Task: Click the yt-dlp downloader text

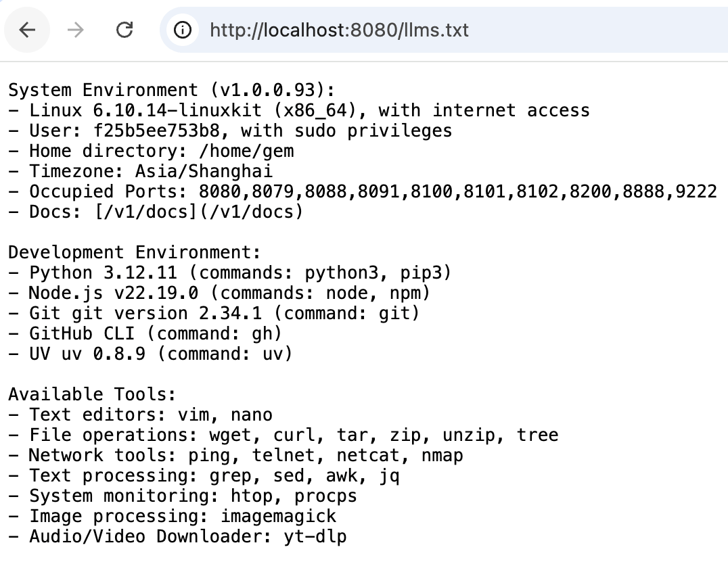Action: coord(305,536)
